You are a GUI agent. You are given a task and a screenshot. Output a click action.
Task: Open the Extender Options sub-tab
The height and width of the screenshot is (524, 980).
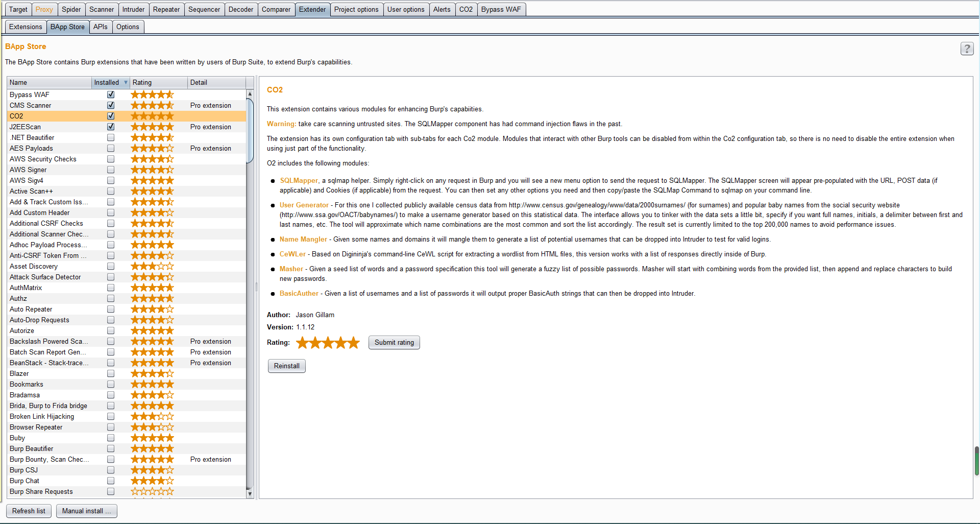tap(128, 27)
